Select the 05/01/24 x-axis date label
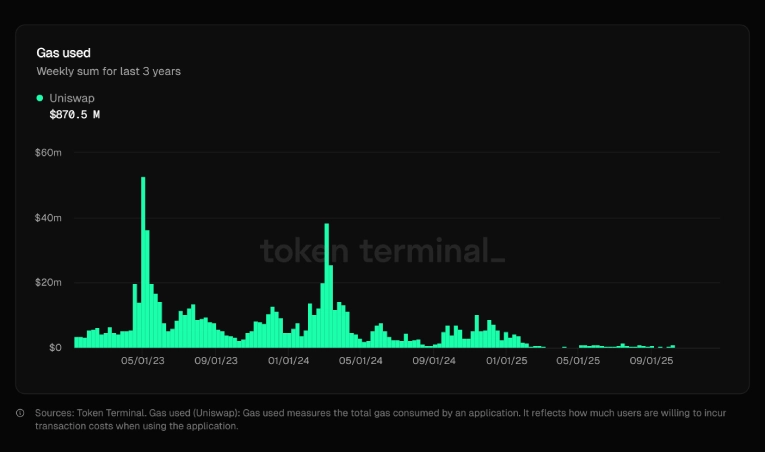The image size is (765, 452). point(361,361)
